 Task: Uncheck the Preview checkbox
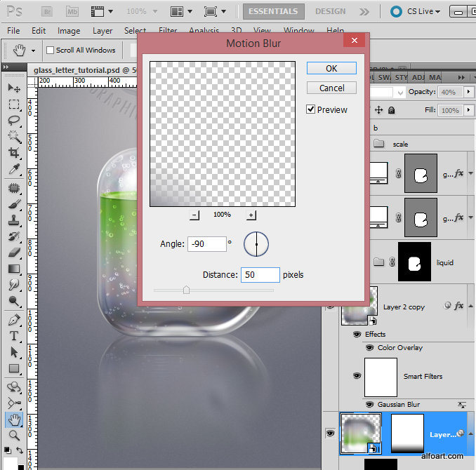[x=310, y=109]
